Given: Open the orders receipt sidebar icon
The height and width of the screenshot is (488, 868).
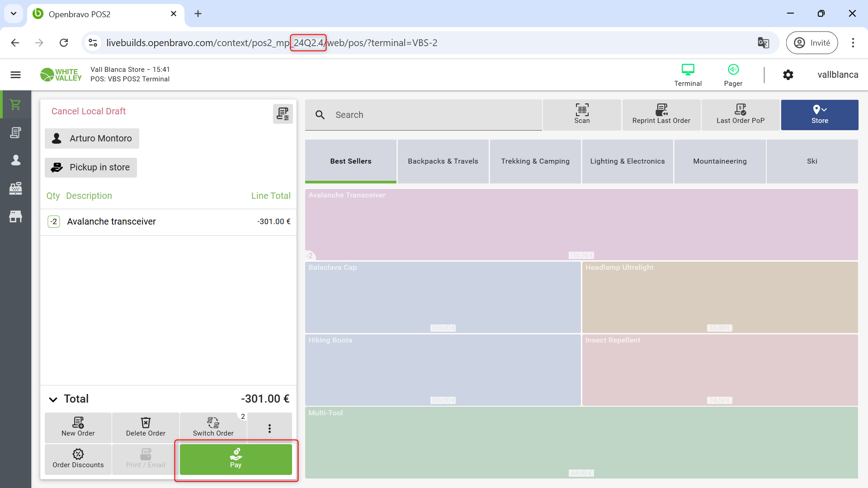Looking at the screenshot, I should click(x=15, y=133).
